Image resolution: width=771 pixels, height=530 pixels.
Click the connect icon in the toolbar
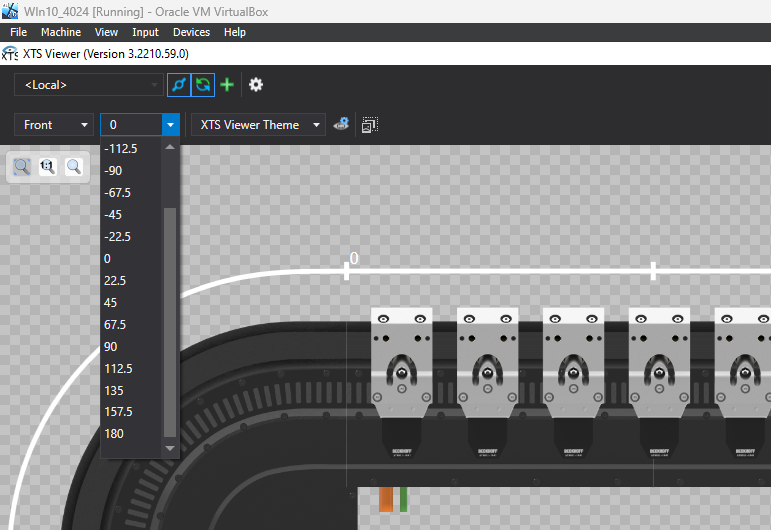pyautogui.click(x=179, y=85)
